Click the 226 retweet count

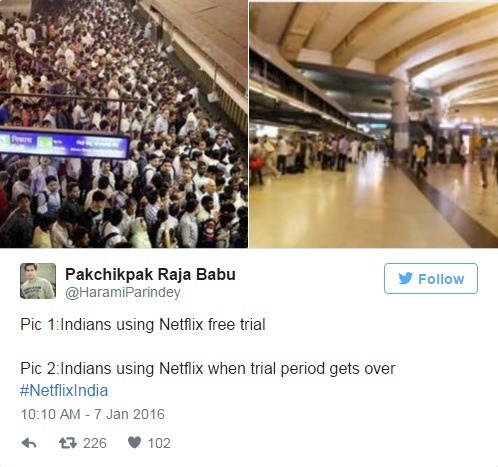click(95, 443)
